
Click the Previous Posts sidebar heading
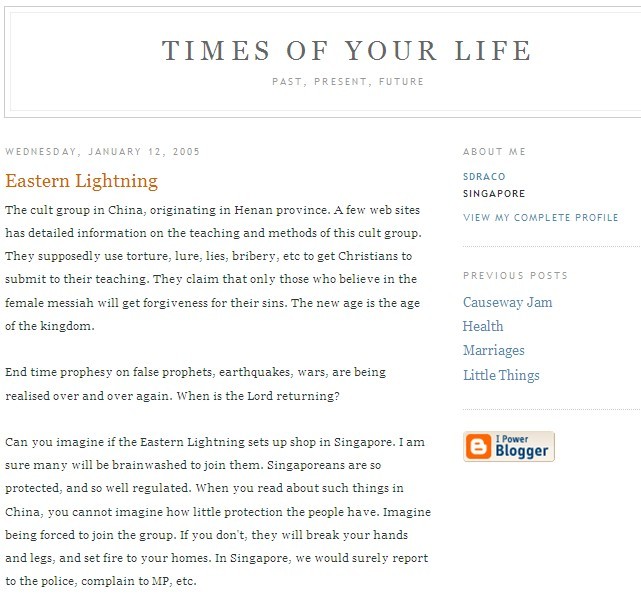[515, 275]
